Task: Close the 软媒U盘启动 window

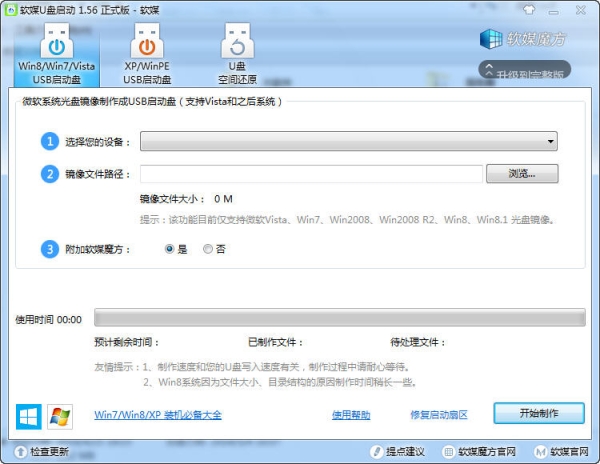Action: coord(580,10)
